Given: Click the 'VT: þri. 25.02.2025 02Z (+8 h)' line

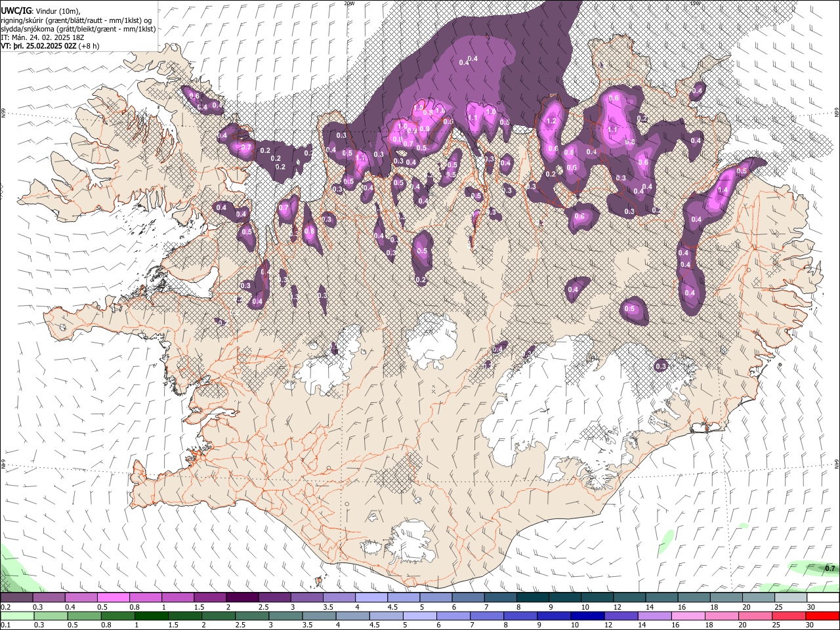Looking at the screenshot, I should point(51,46).
